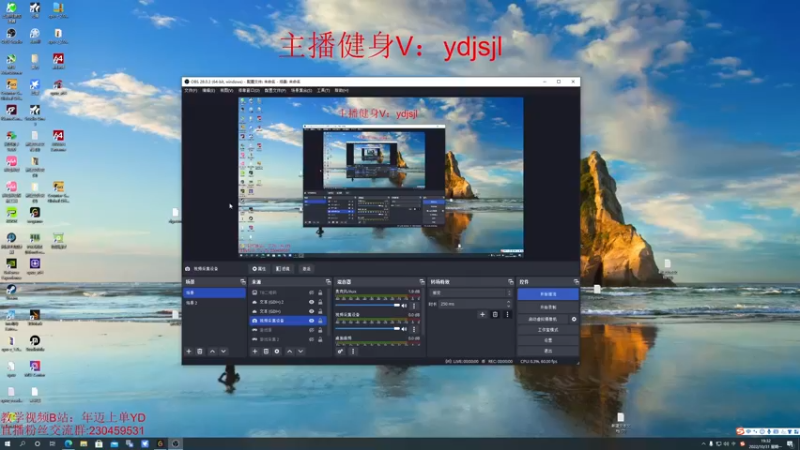Add a new scene with the plus icon in 场景 panel
The height and width of the screenshot is (450, 800).
[189, 352]
